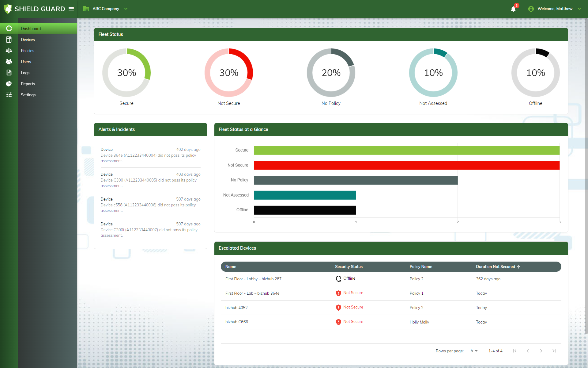Open the notification bell with badge 3

tap(513, 9)
